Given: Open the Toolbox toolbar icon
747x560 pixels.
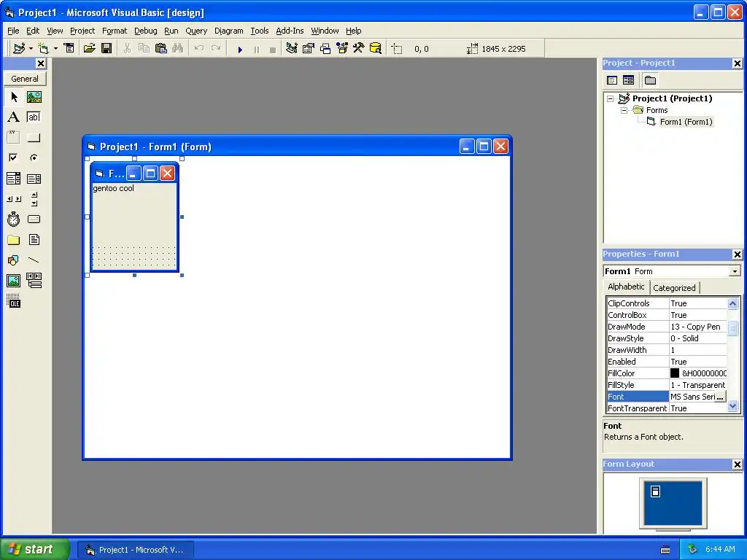Looking at the screenshot, I should tap(358, 49).
